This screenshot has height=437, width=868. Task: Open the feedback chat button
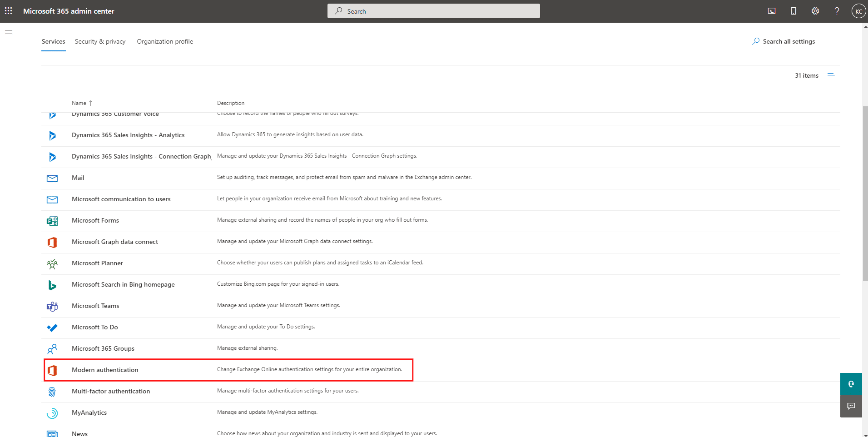click(851, 406)
